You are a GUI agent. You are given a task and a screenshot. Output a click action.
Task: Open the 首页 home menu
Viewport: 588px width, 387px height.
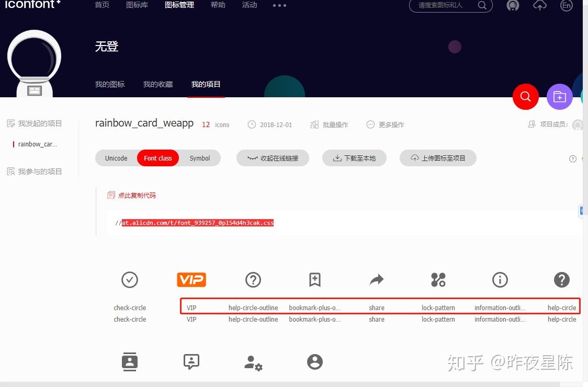pos(102,5)
